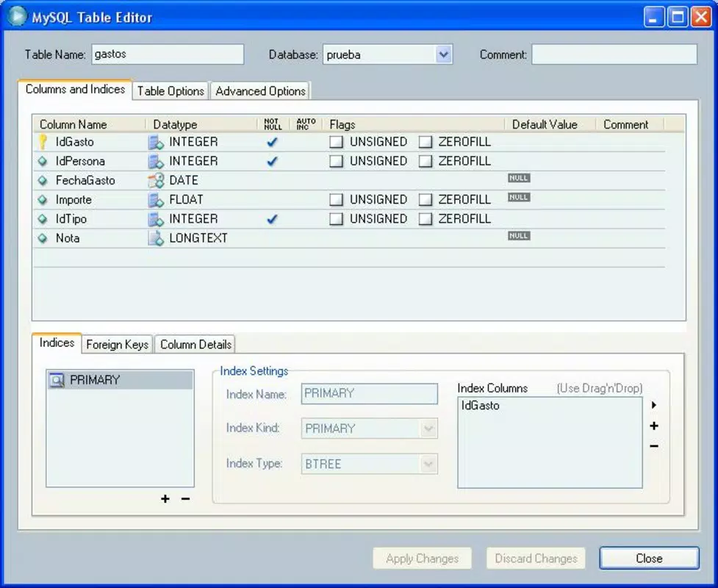Click the diamond column icon beside FechaGasto
Screen dimensions: 718x588
43,180
